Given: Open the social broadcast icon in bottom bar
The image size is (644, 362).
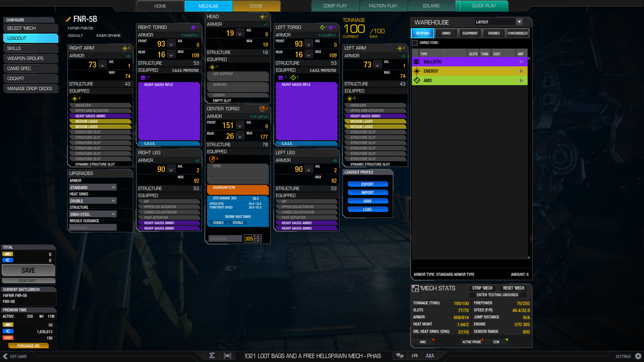Looking at the screenshot, I should pos(227,355).
